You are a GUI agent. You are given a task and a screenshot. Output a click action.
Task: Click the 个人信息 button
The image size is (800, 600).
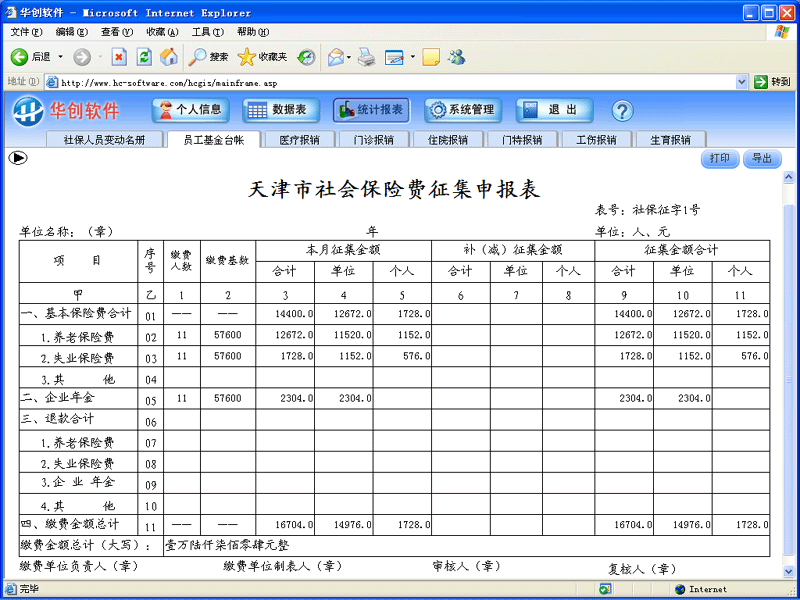pyautogui.click(x=190, y=110)
